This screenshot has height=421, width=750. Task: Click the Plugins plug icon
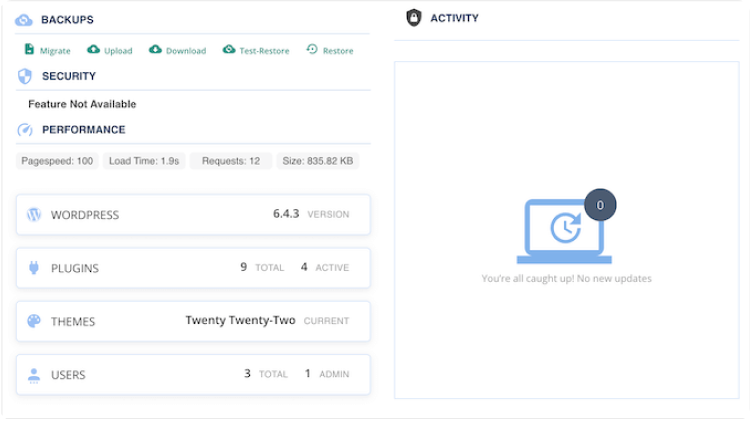[x=34, y=268]
